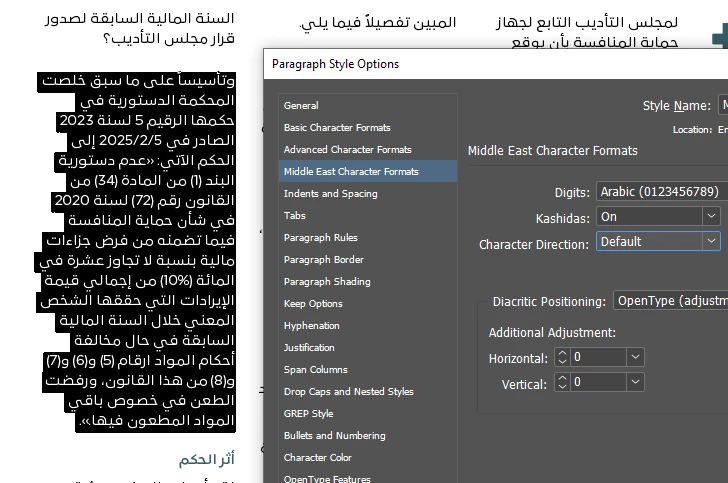This screenshot has height=483, width=728.
Task: Open Character Direction dropdown arrow
Action: point(711,241)
